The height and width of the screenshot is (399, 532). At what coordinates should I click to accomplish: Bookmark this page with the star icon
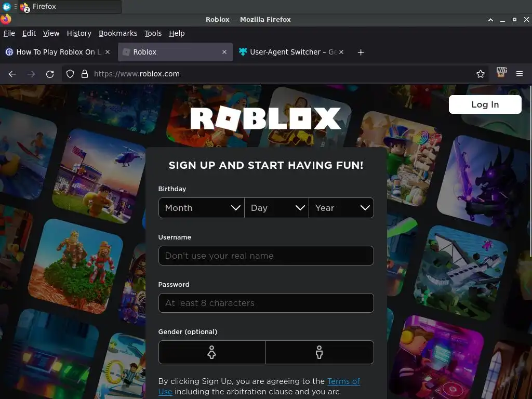click(481, 74)
